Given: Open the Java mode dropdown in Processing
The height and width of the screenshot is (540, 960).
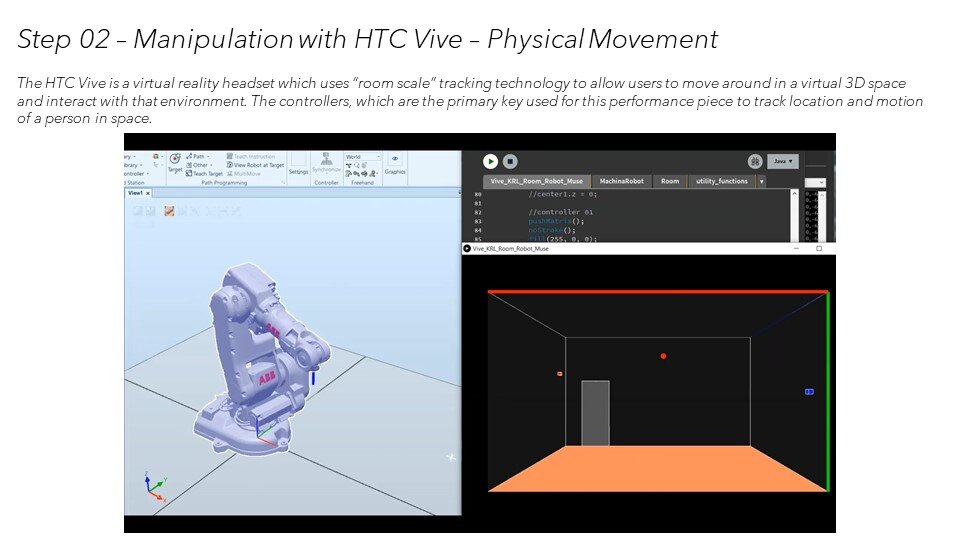Looking at the screenshot, I should point(782,161).
